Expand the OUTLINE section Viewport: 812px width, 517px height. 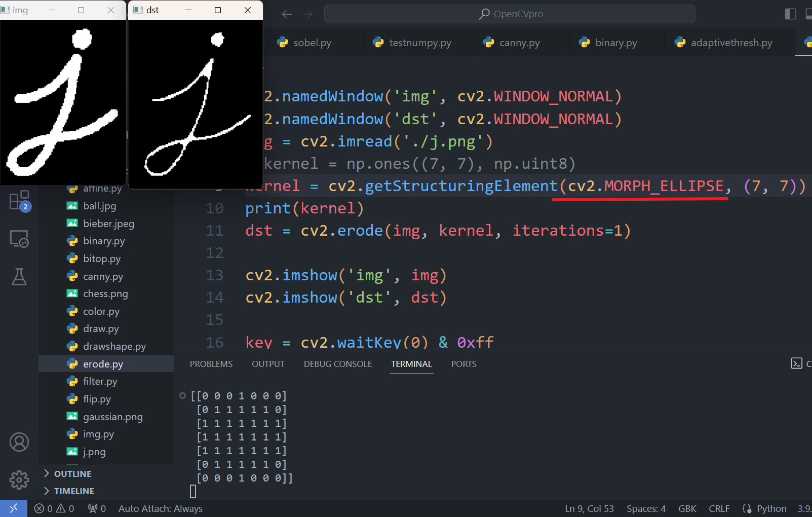[x=106, y=474]
